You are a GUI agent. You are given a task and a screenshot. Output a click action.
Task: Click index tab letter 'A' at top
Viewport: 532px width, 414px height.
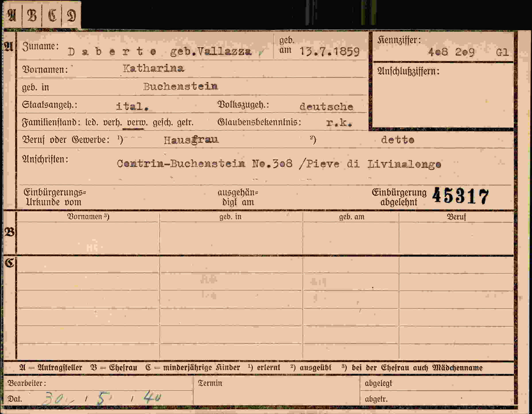[12, 15]
